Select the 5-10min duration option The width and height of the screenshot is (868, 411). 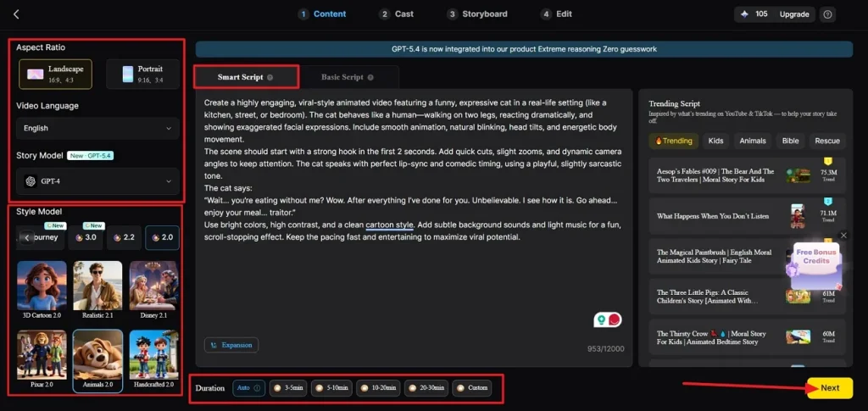point(331,388)
